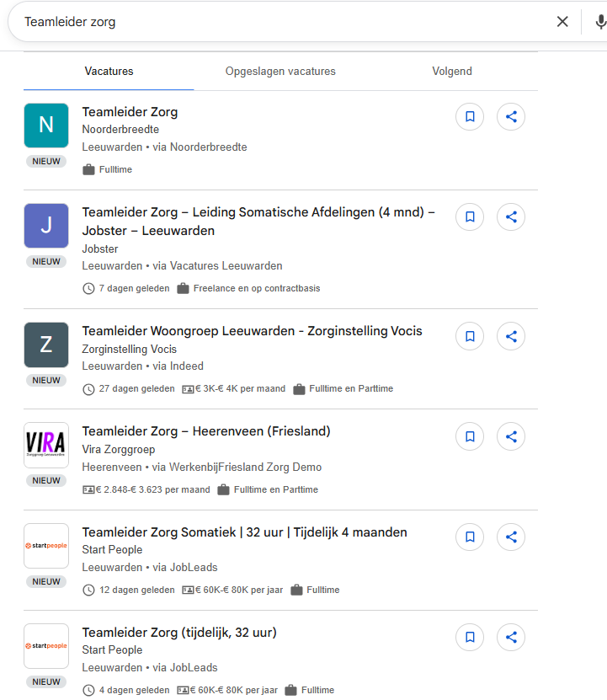
Task: Share the Noorderbreedte Teamleider Zorg vacancy
Action: click(x=511, y=117)
